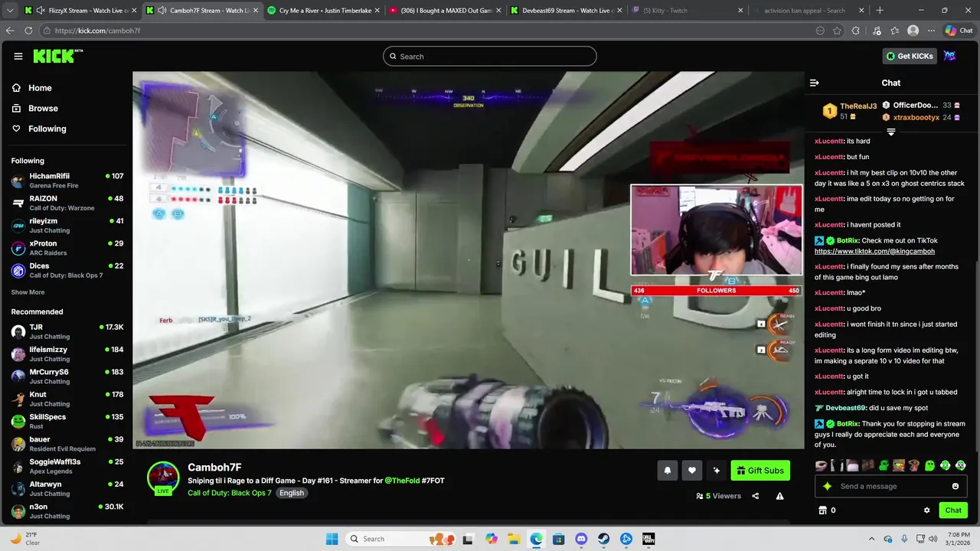Viewport: 980px width, 551px height.
Task: Open Knut recommended channel
Action: coord(67,399)
